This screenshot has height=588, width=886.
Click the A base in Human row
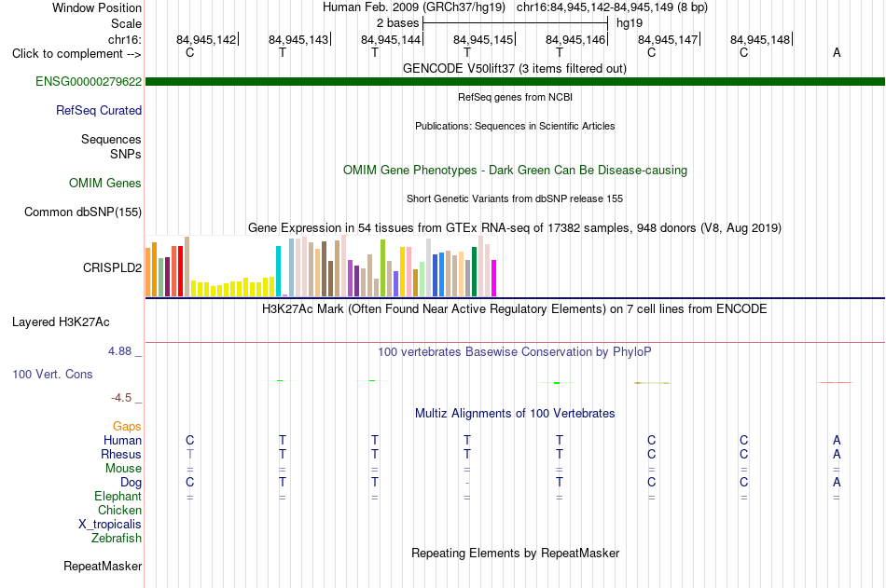(837, 440)
